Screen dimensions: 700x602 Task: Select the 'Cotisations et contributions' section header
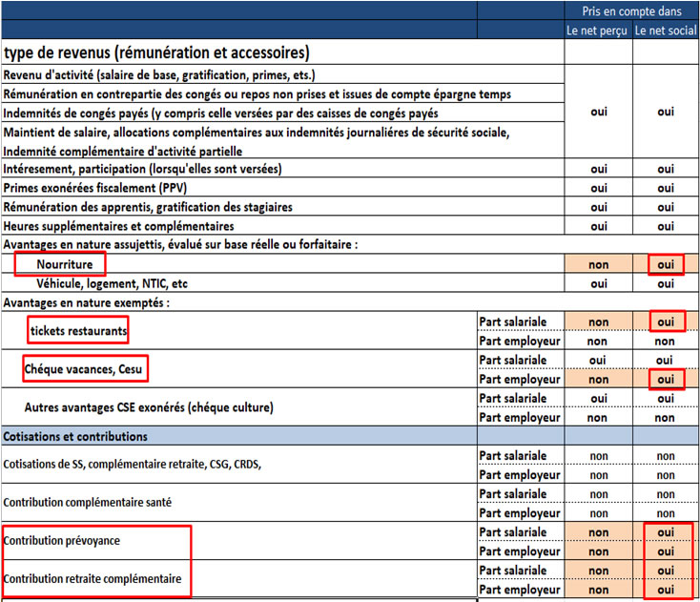coord(76,436)
